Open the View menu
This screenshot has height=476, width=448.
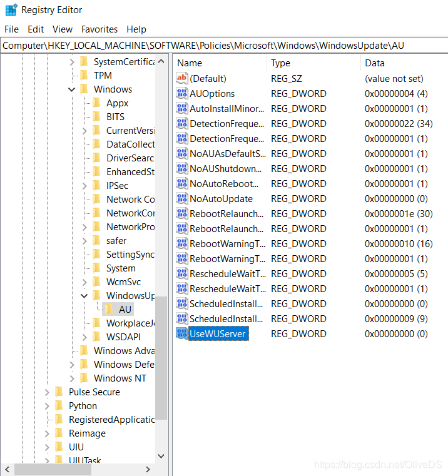pos(63,29)
